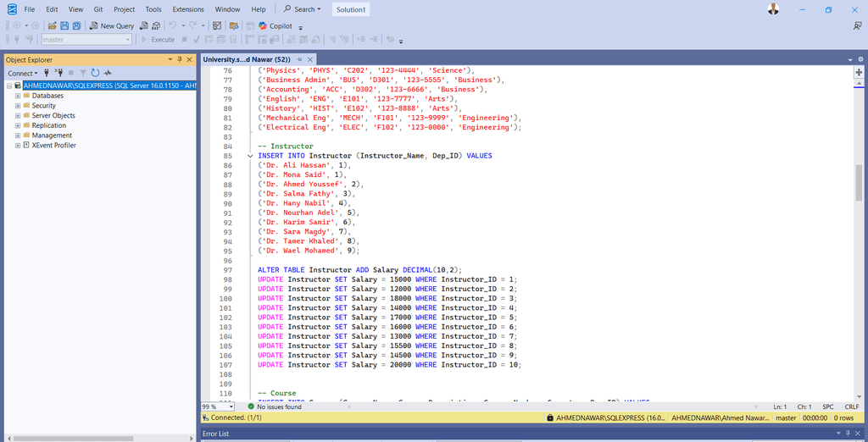
Task: Expand the Databases tree node
Action: (17, 96)
